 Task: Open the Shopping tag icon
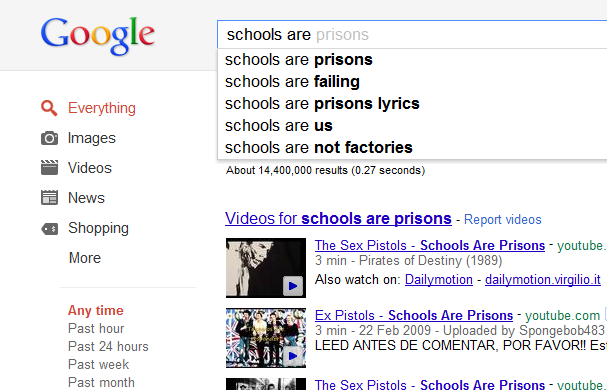[x=49, y=229]
